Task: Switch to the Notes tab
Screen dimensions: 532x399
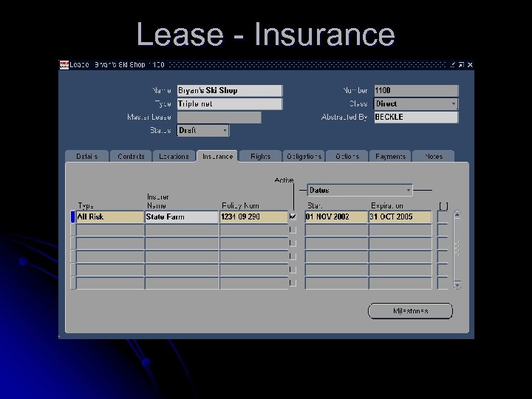Action: pos(433,156)
